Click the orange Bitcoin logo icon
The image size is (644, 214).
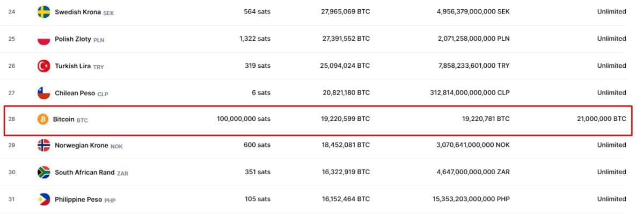tap(43, 119)
